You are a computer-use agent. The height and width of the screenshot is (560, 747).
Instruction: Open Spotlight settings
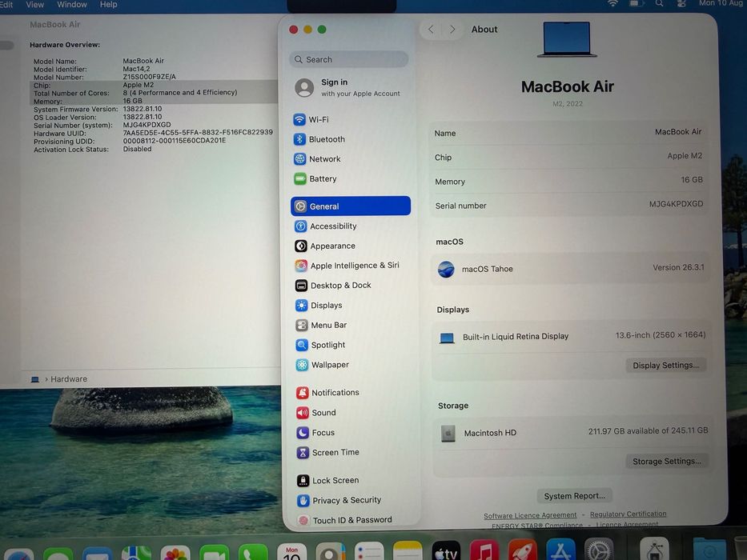coord(320,345)
